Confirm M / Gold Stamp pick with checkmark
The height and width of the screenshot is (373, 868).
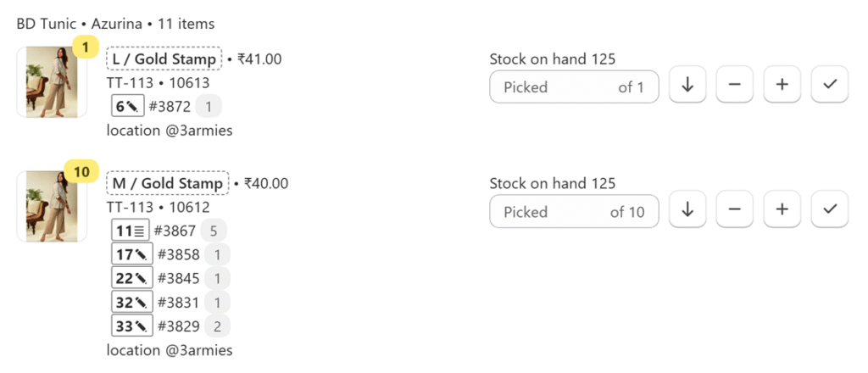830,211
